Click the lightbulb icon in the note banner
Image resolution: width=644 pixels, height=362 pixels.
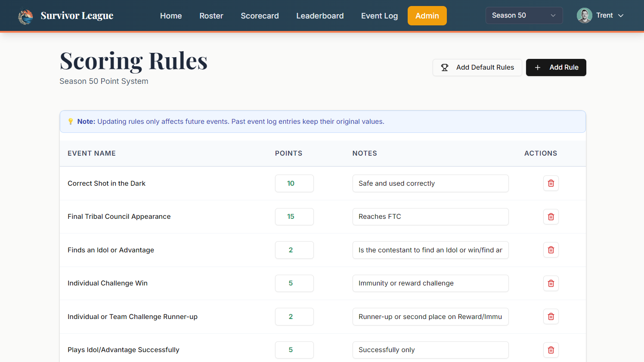click(71, 122)
